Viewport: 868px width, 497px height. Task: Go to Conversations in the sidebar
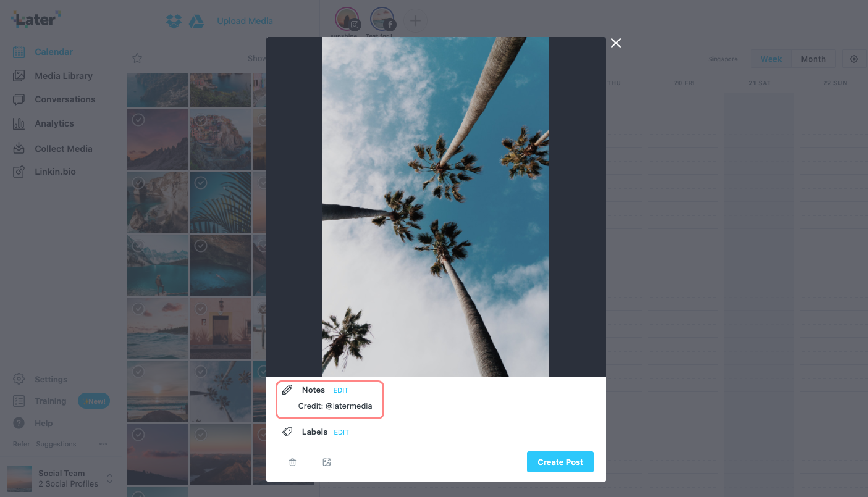[x=65, y=99]
